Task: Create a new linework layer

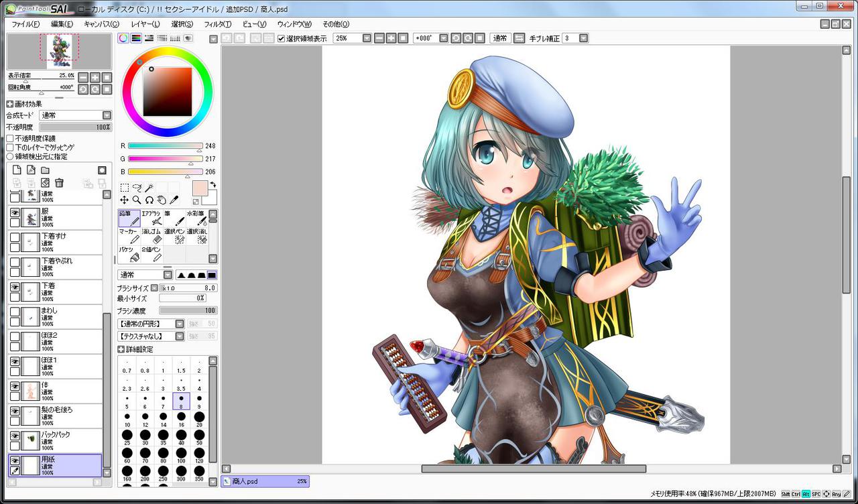Action: pyautogui.click(x=31, y=170)
